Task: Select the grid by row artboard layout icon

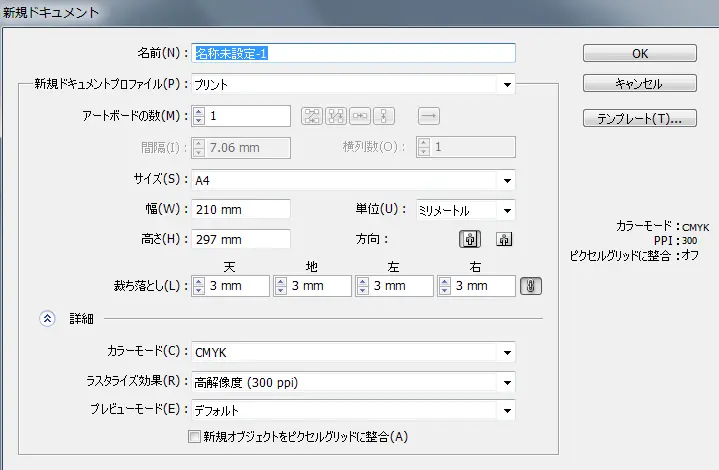Action: [x=311, y=116]
